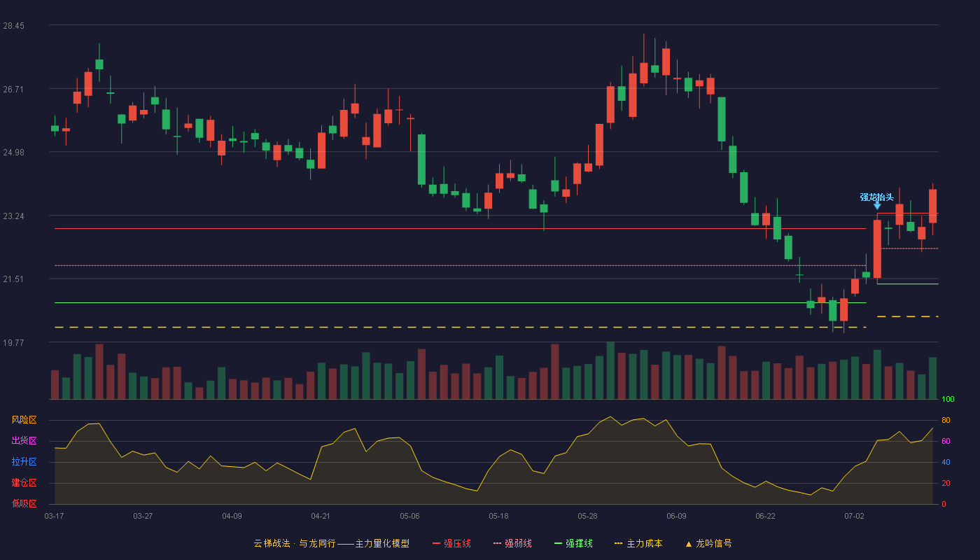The image size is (980, 560).
Task: Click the 23.24 price axis label
Action: 14,216
